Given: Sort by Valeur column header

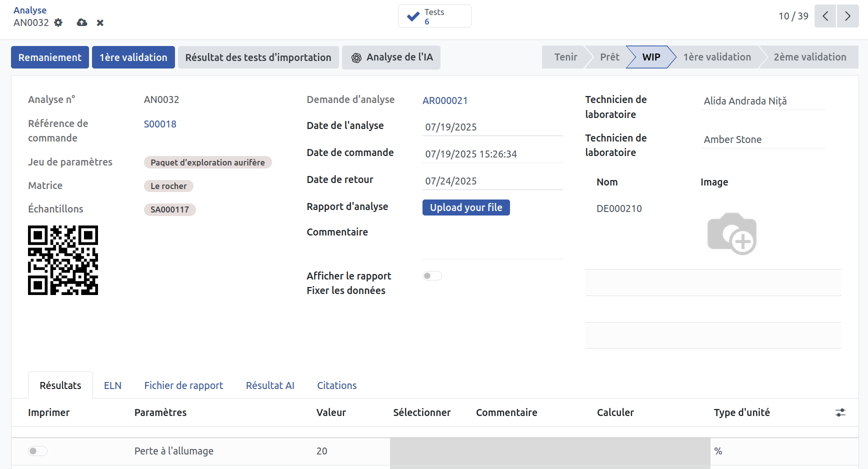Looking at the screenshot, I should [x=331, y=412].
